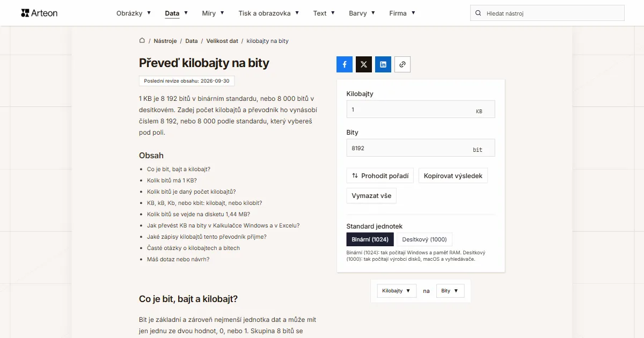This screenshot has width=644, height=338.
Task: Open 'Máš dotaz nebo návrh?' link
Action: (178, 259)
